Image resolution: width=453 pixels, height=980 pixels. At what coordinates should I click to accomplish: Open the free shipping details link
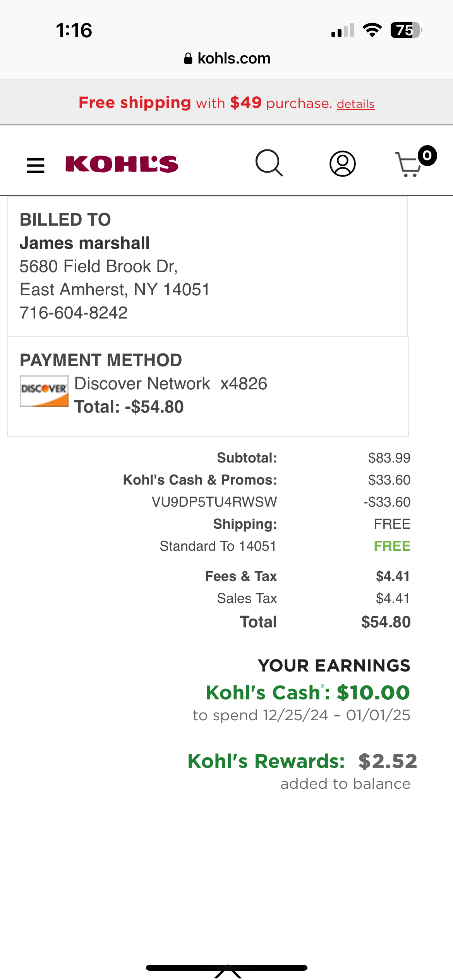point(355,104)
